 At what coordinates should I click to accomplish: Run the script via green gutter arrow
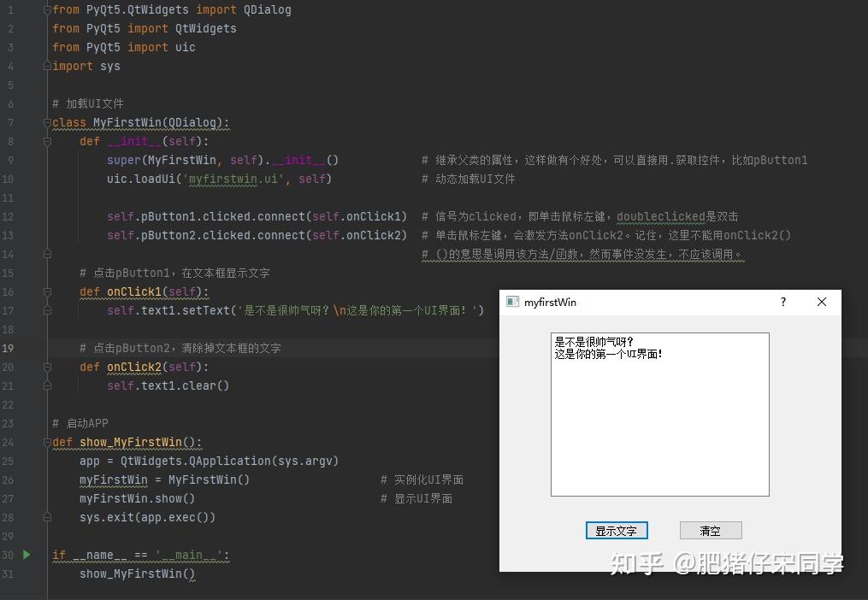coord(26,555)
